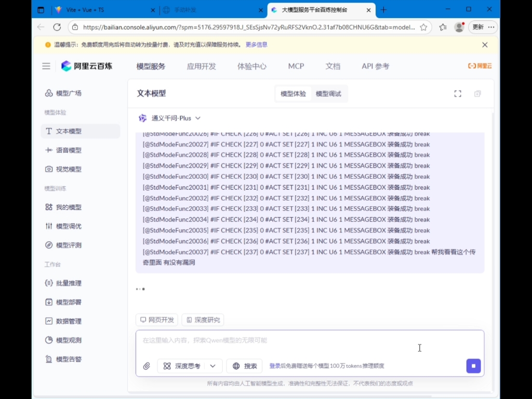Select 文本模型 in the sidebar
This screenshot has height=399, width=532.
pyautogui.click(x=80, y=131)
